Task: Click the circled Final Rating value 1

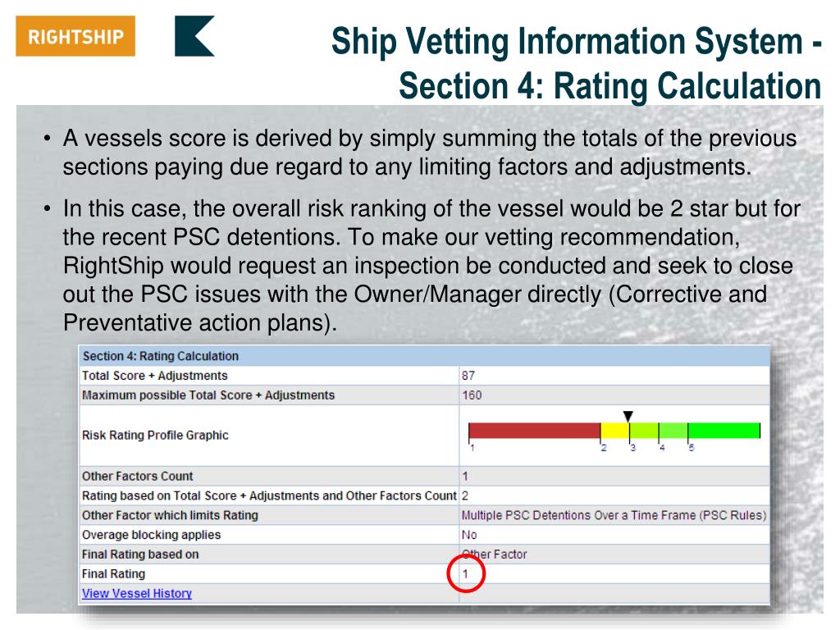Action: coord(466,573)
